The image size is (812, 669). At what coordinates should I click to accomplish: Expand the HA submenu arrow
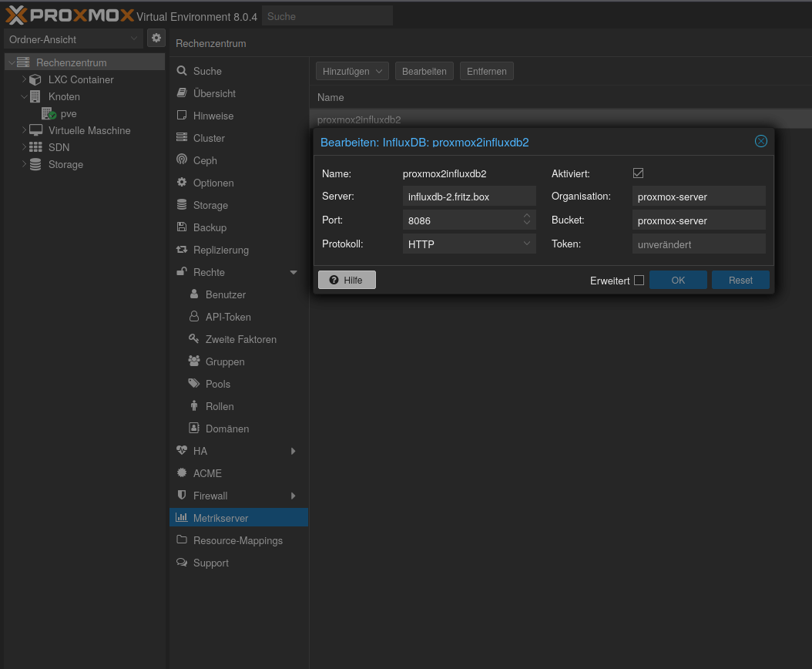(x=293, y=451)
